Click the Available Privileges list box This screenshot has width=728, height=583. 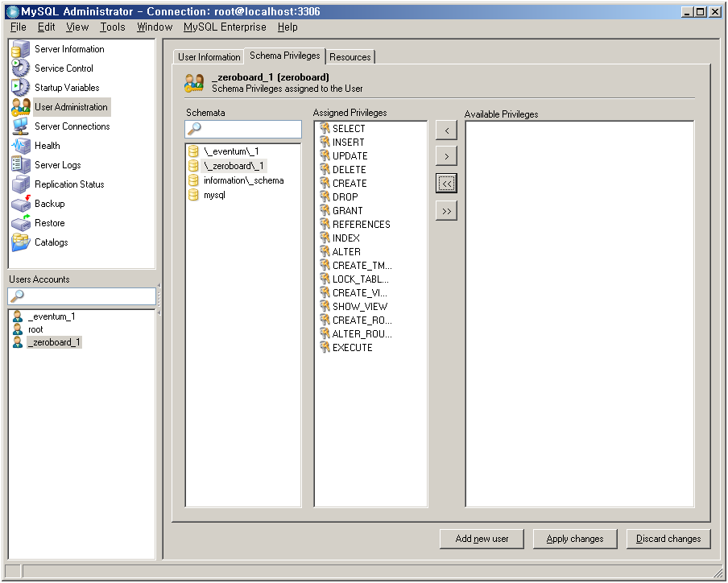(x=580, y=314)
